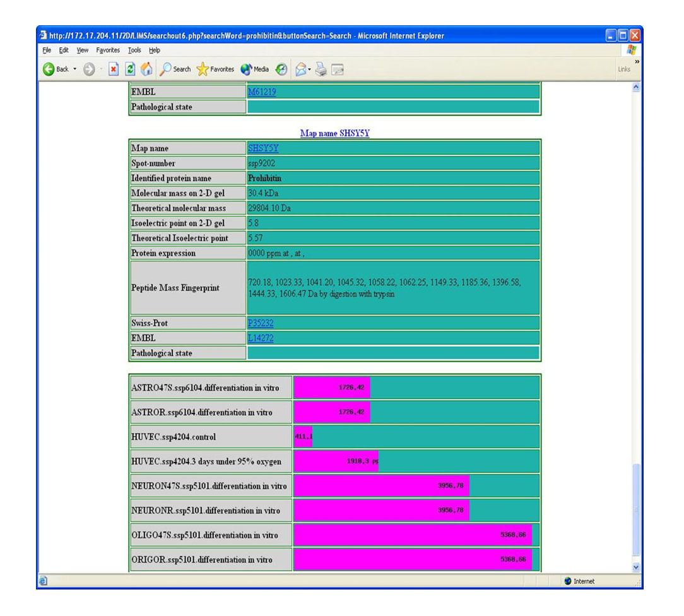Expand the Mail dropdown arrow
Screen dimensions: 684x616
coord(309,69)
